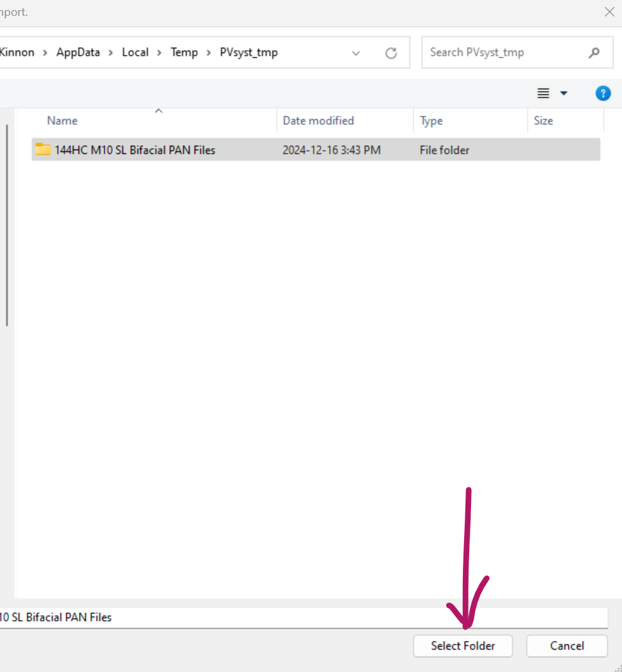Navigate to Local in the breadcrumb
This screenshot has width=622, height=672.
tap(135, 52)
